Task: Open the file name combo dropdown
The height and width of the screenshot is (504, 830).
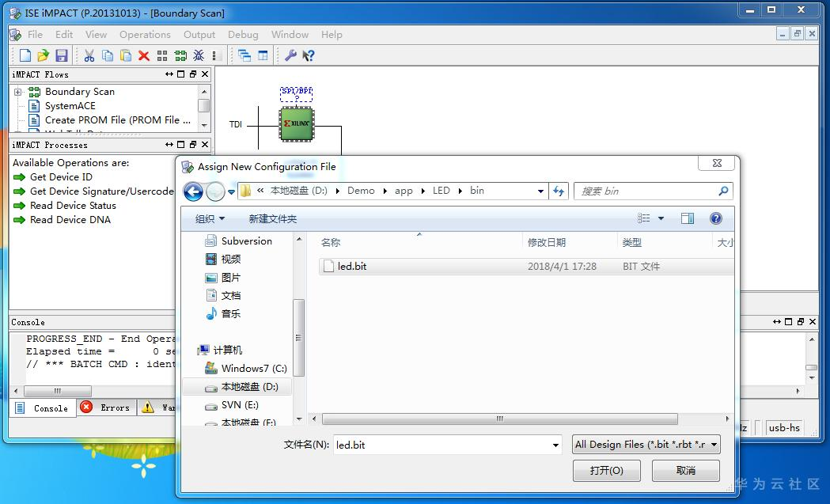Action: click(555, 445)
